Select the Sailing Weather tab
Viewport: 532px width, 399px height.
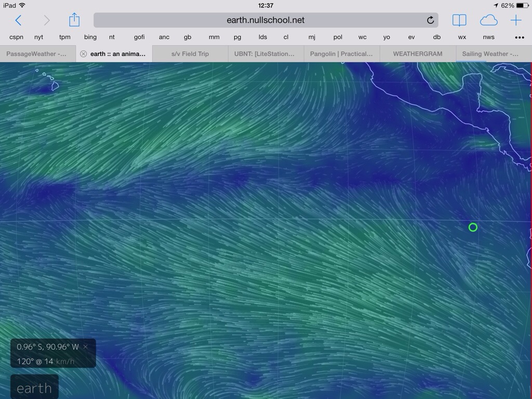coord(489,54)
